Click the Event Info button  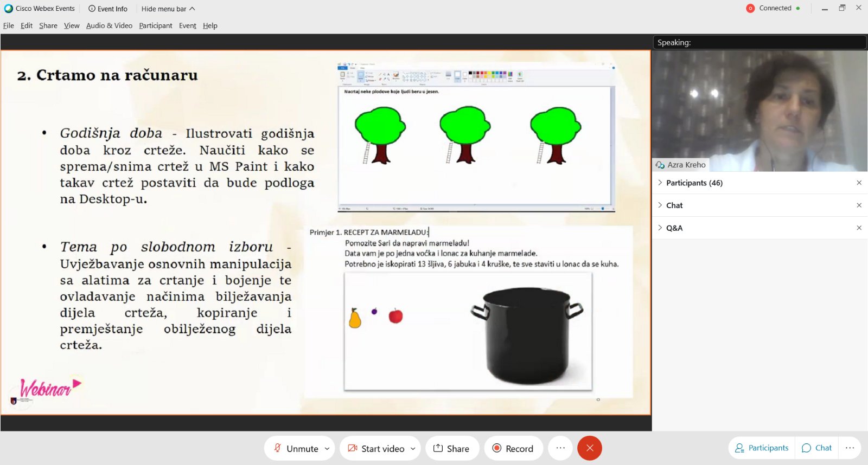click(x=108, y=9)
